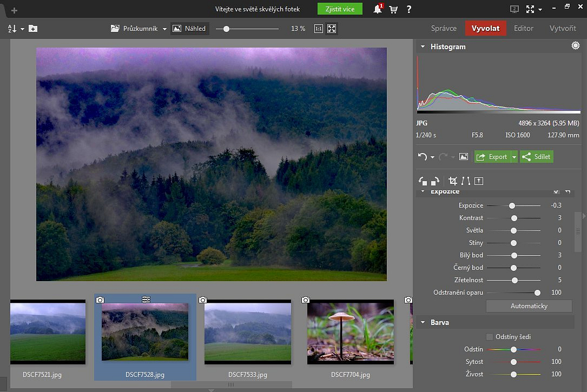This screenshot has width=587, height=392.
Task: Click the Automaticky button
Action: [x=529, y=306]
